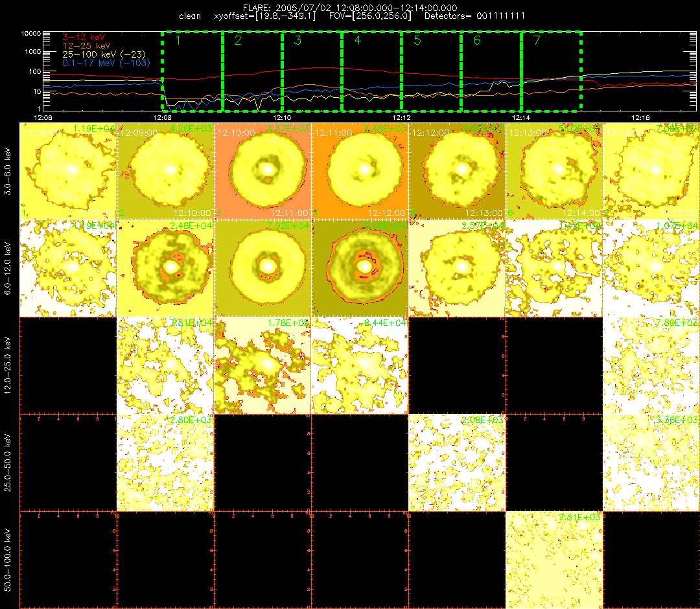This screenshot has height=609, width=700.
Task: Open the 3-6 keV image starting 12:12:00
Action: coord(457,171)
